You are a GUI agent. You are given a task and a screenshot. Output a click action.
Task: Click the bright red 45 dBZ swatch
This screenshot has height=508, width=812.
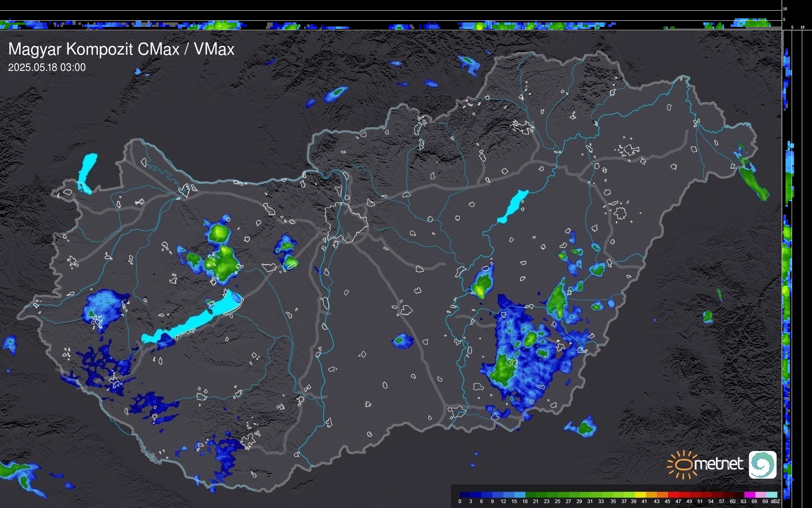point(673,495)
